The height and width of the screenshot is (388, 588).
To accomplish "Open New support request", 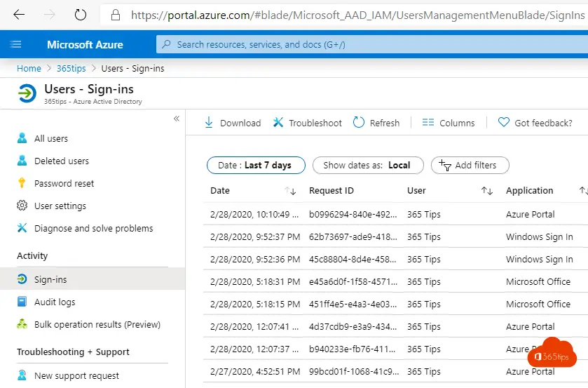I will tap(76, 375).
